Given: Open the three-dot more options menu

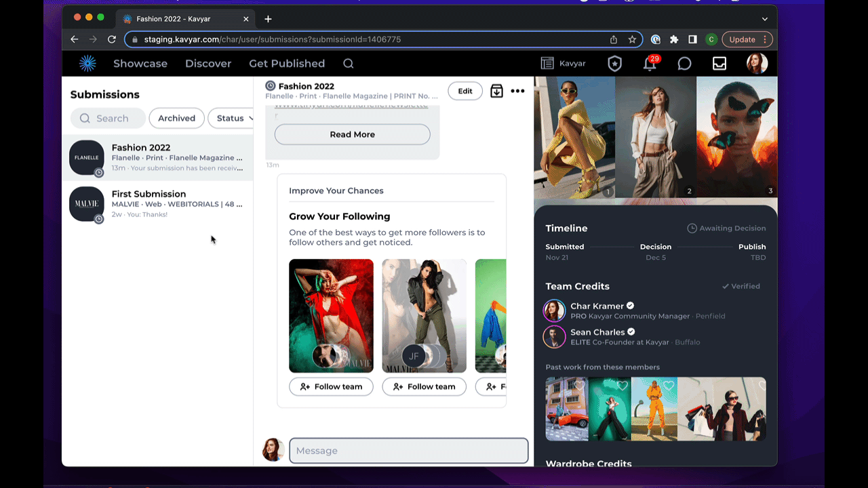Looking at the screenshot, I should click(517, 91).
